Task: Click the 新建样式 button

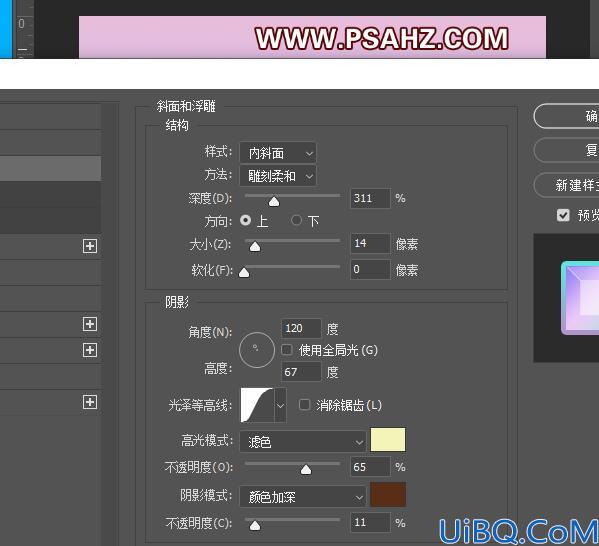Action: 566,185
